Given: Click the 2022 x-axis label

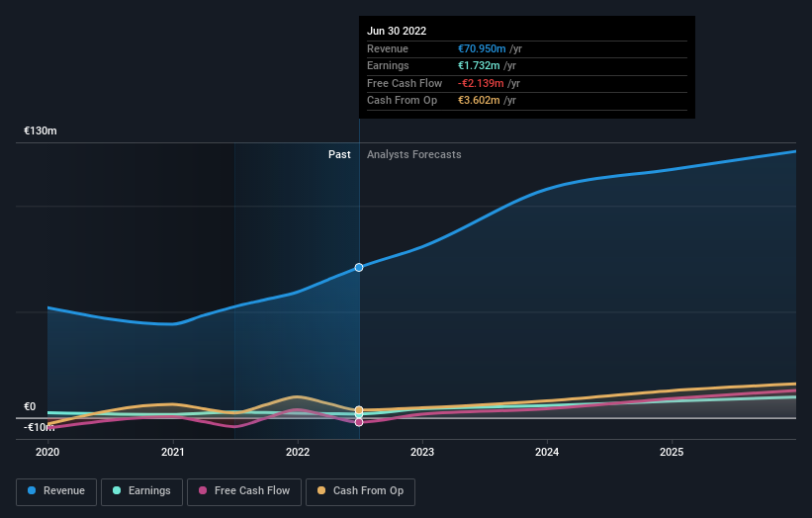Looking at the screenshot, I should [x=298, y=452].
